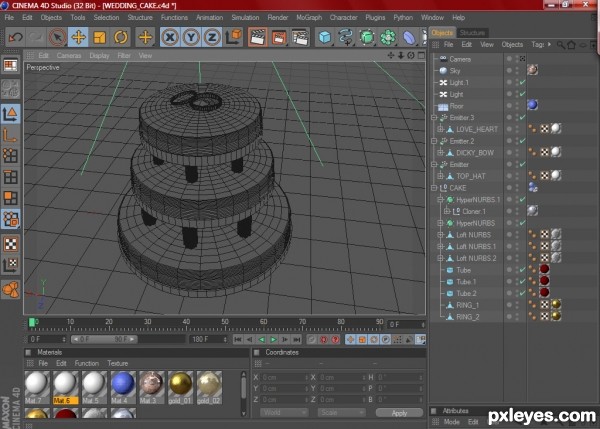Click the Undo arrow icon

click(x=15, y=37)
